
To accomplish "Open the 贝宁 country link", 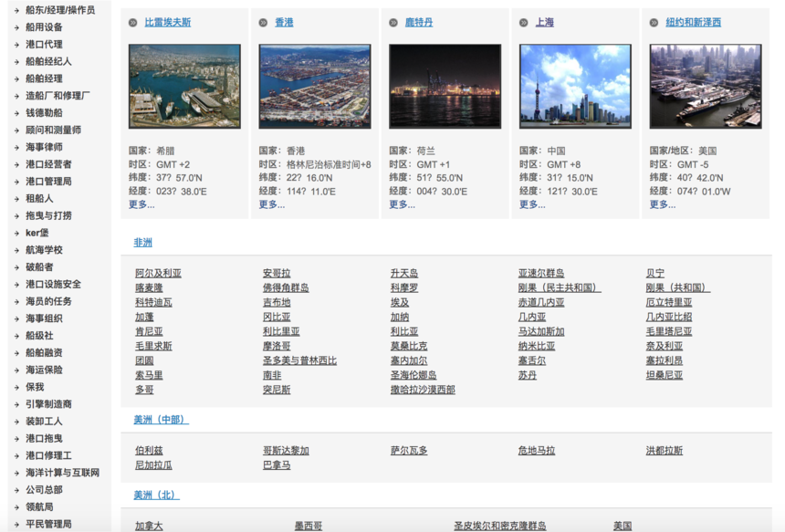I will click(x=655, y=273).
